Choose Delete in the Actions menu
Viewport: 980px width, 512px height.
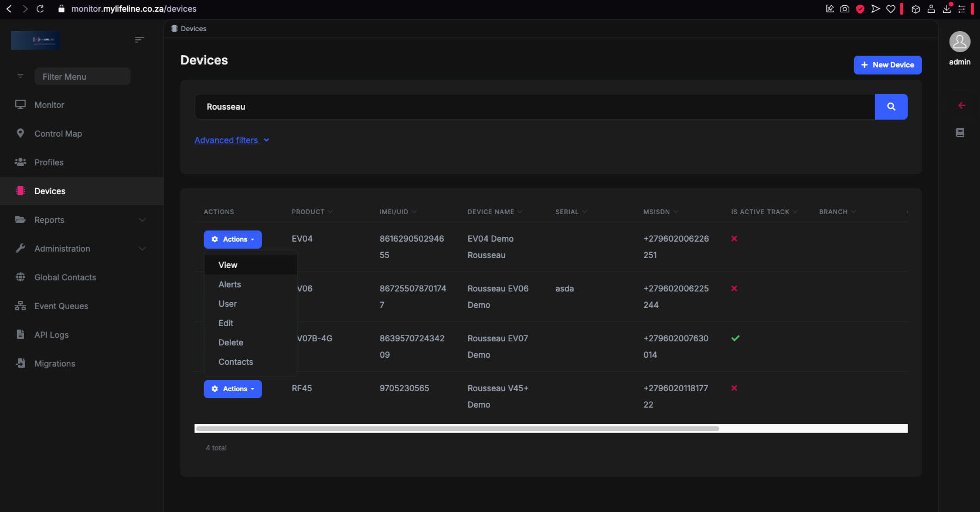[230, 343]
